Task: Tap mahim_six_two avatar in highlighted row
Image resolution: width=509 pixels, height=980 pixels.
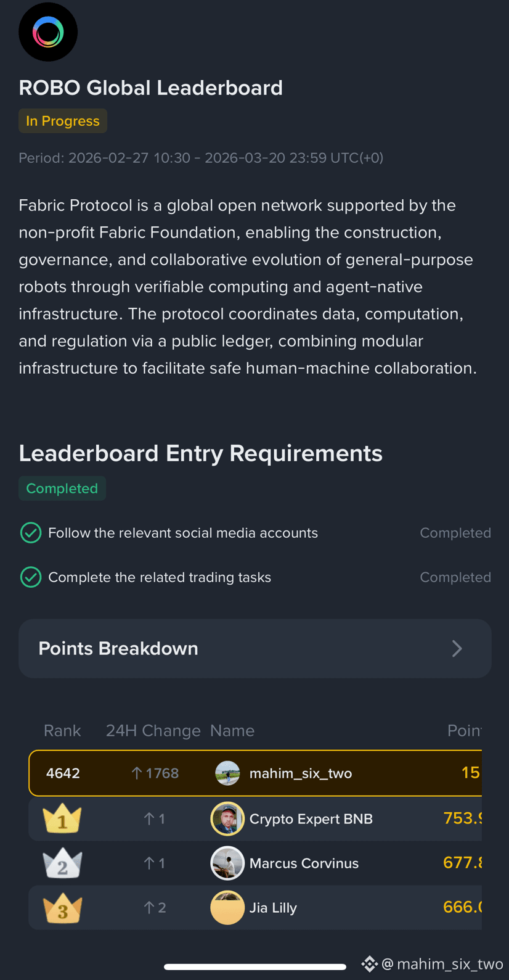Action: coord(227,773)
